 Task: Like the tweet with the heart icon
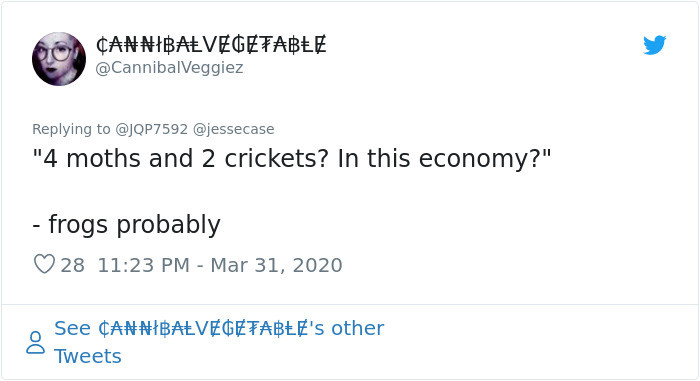click(x=44, y=264)
